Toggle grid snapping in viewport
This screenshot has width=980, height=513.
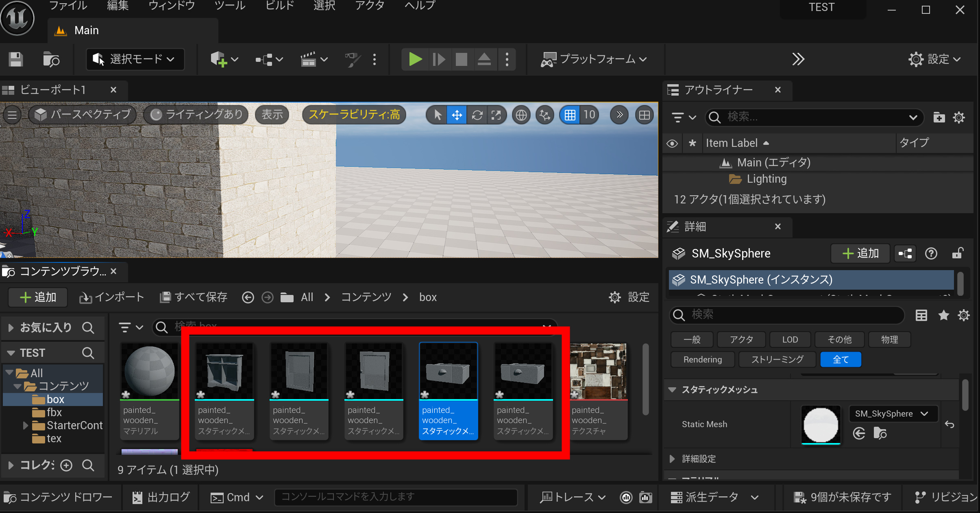570,115
